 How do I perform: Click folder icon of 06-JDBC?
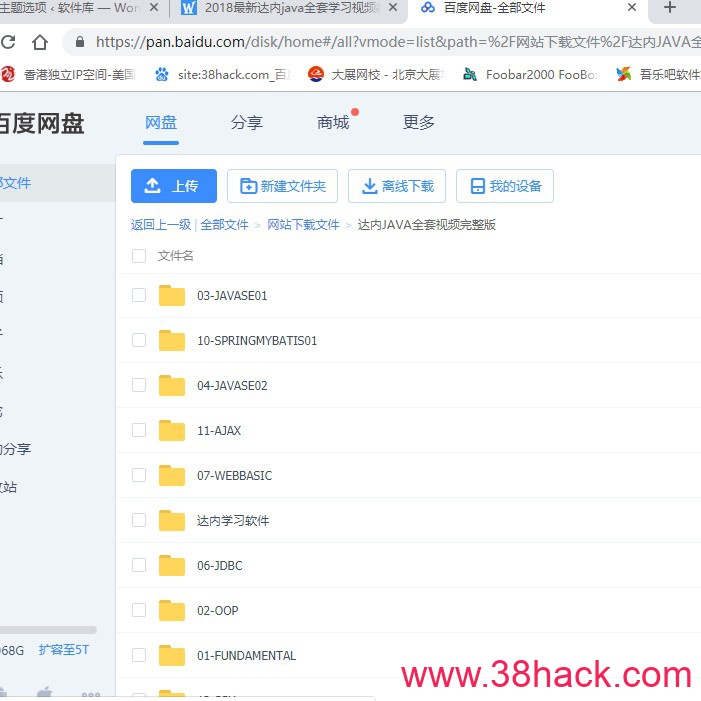pos(172,566)
